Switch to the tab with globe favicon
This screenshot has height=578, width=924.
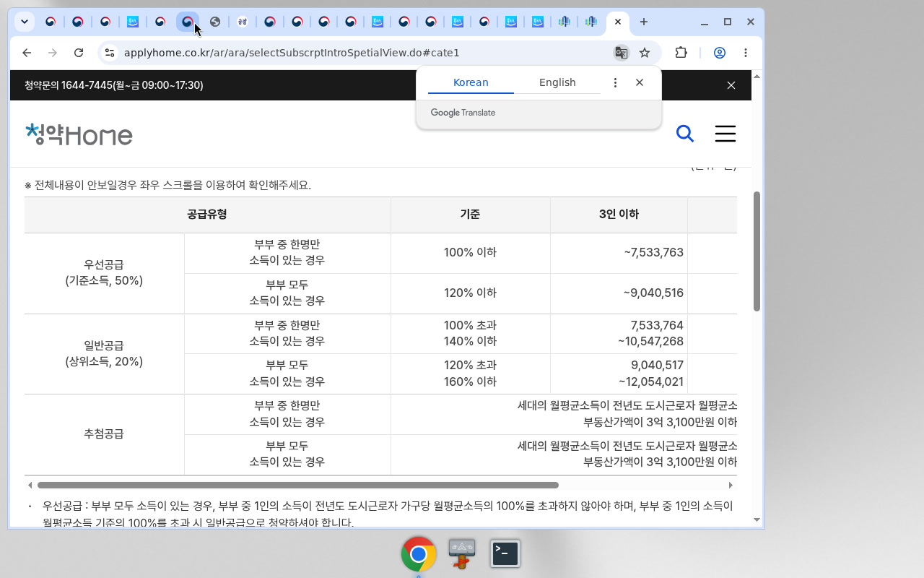pos(215,22)
